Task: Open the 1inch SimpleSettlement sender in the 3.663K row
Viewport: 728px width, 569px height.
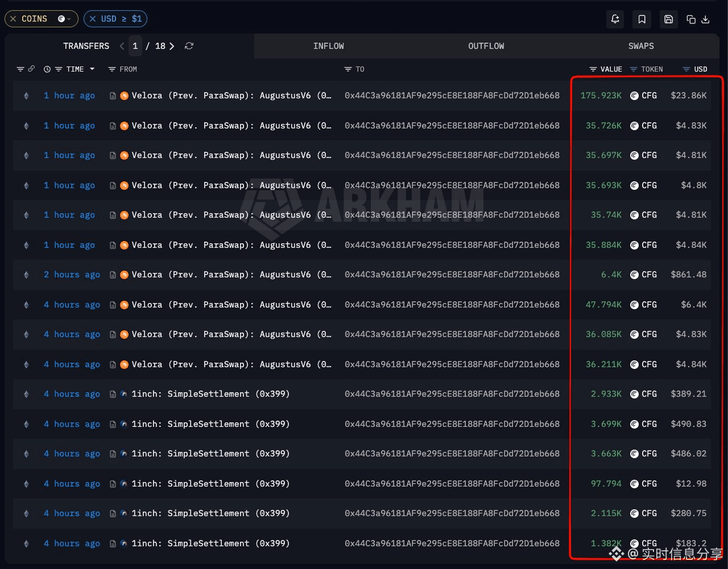Action: coord(210,454)
